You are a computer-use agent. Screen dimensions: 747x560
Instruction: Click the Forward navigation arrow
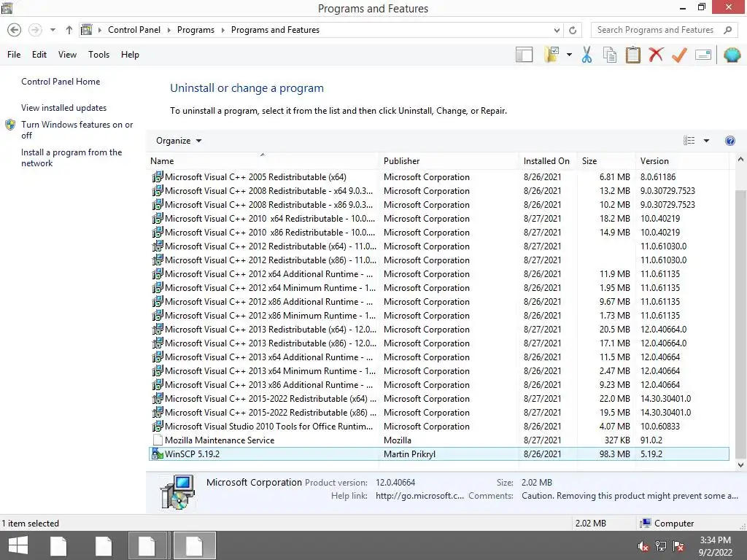click(35, 30)
